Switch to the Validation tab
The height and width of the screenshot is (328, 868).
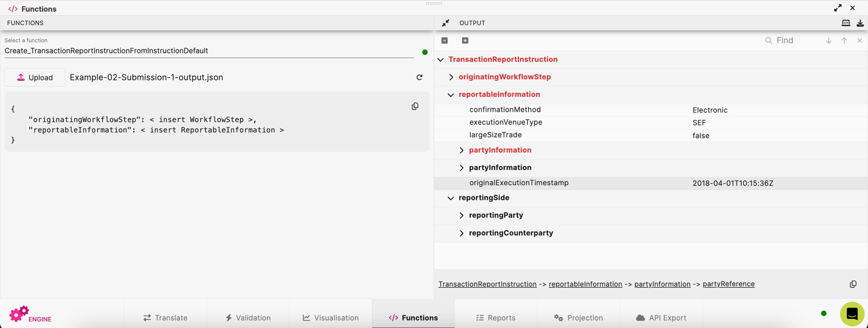coord(248,318)
